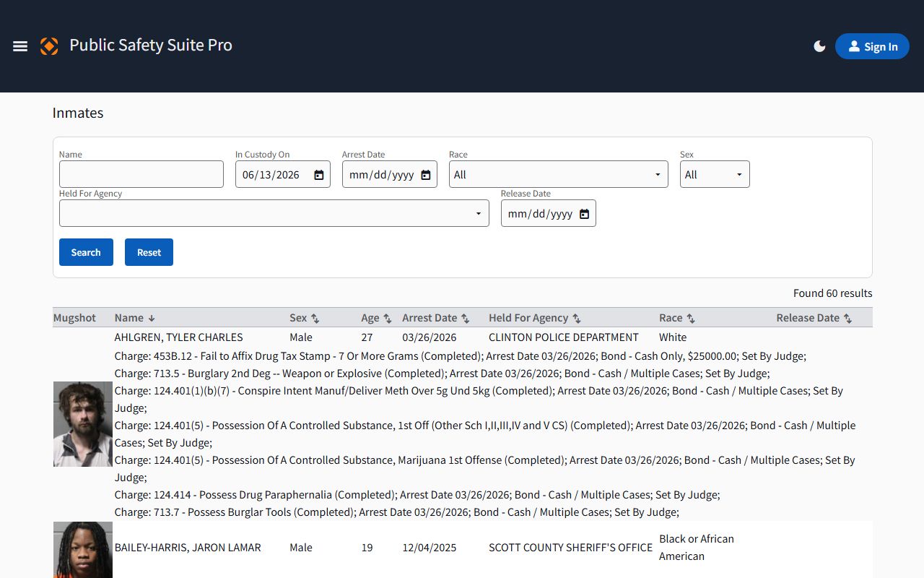Click the Fail to Affix Drug Tax Stamp charge
The image size is (924, 578).
click(x=461, y=356)
